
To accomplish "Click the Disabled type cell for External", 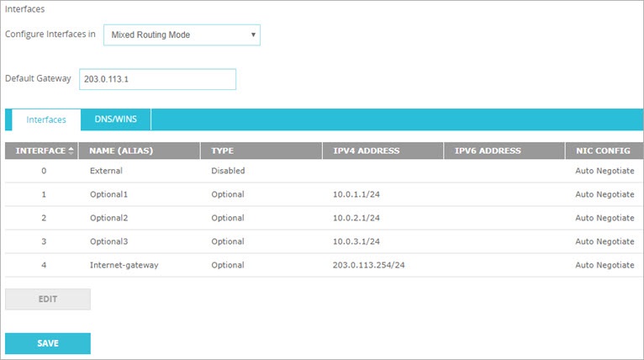I will point(228,171).
